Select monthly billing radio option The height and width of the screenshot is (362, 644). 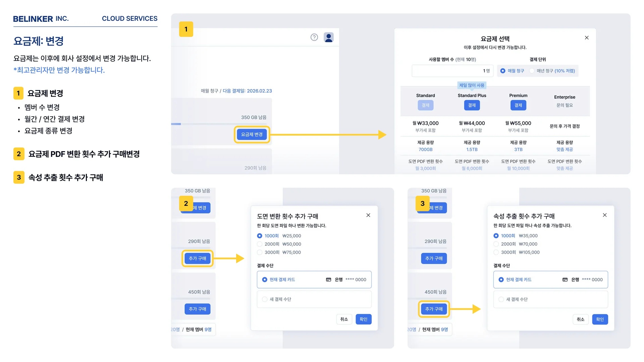coord(503,71)
